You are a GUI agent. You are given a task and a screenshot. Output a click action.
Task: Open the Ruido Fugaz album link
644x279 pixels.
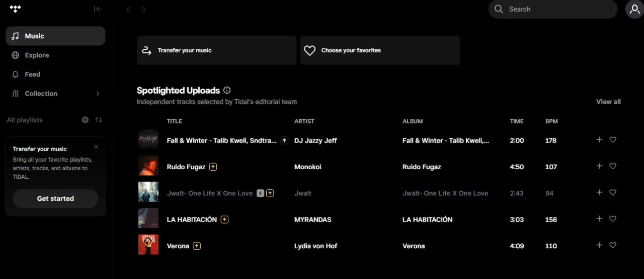click(x=422, y=167)
